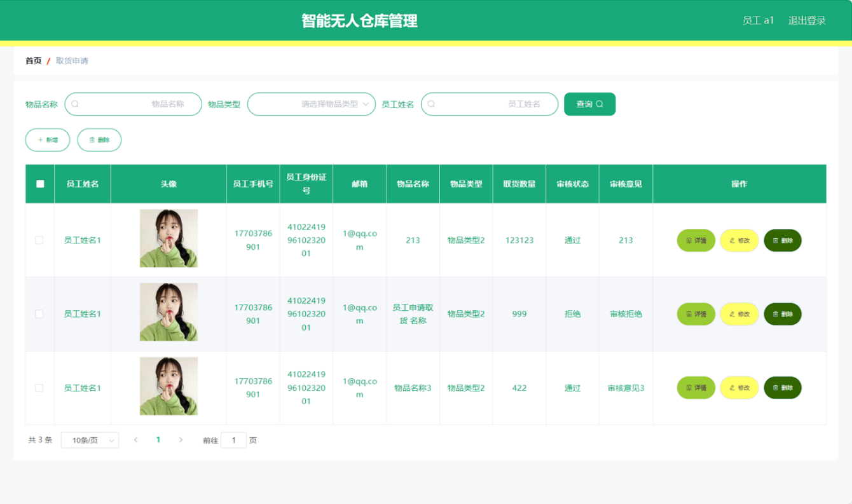Click the 员工申请取货 名称 cell
The image size is (852, 504).
(x=413, y=314)
